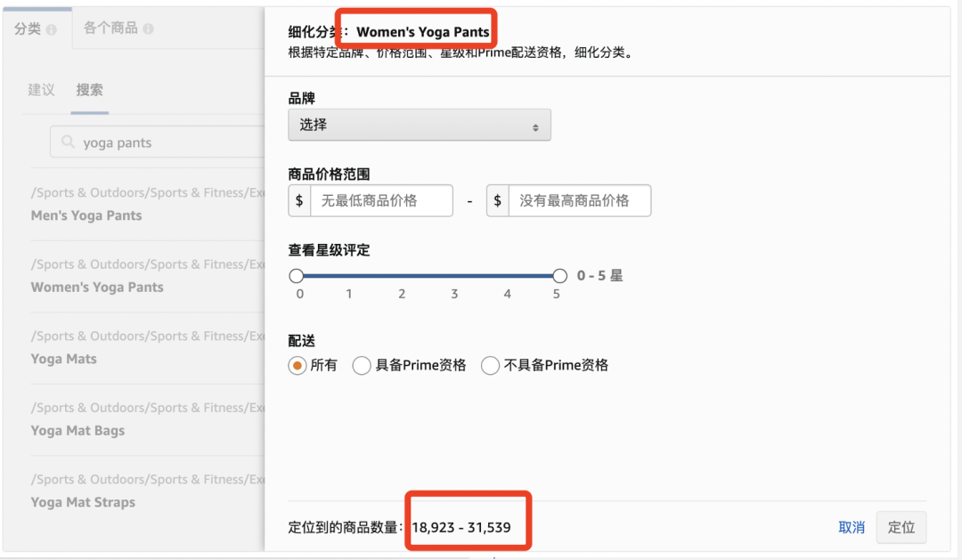This screenshot has width=962, height=560.
Task: Click the right handle of the star slider
Action: click(559, 276)
